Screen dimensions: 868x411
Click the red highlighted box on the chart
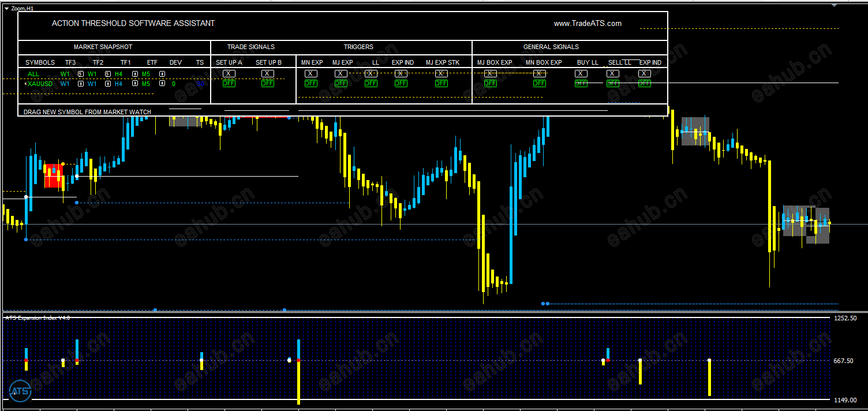coord(54,175)
